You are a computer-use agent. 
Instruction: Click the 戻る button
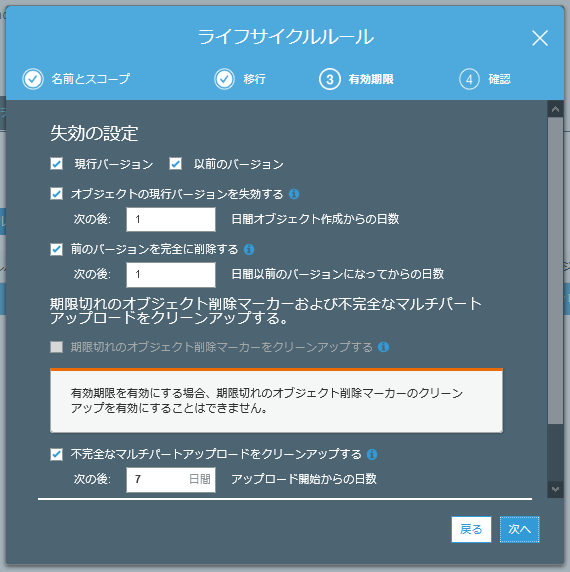click(471, 529)
